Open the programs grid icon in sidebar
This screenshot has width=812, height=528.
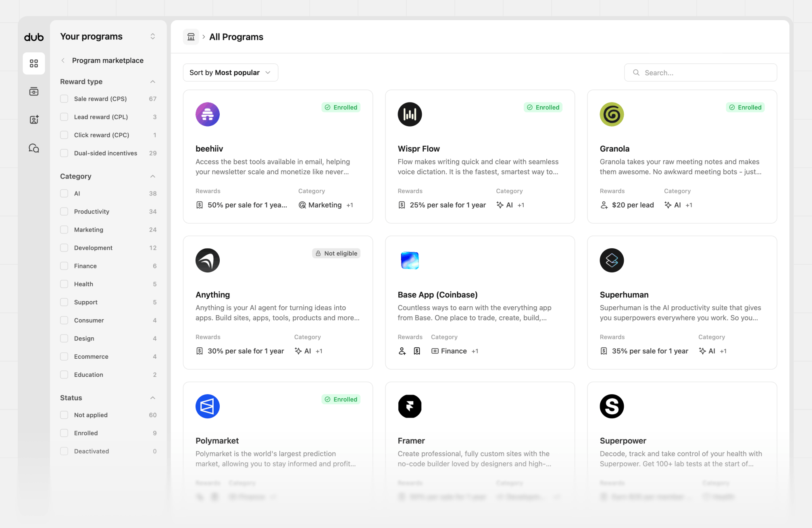[x=34, y=63]
